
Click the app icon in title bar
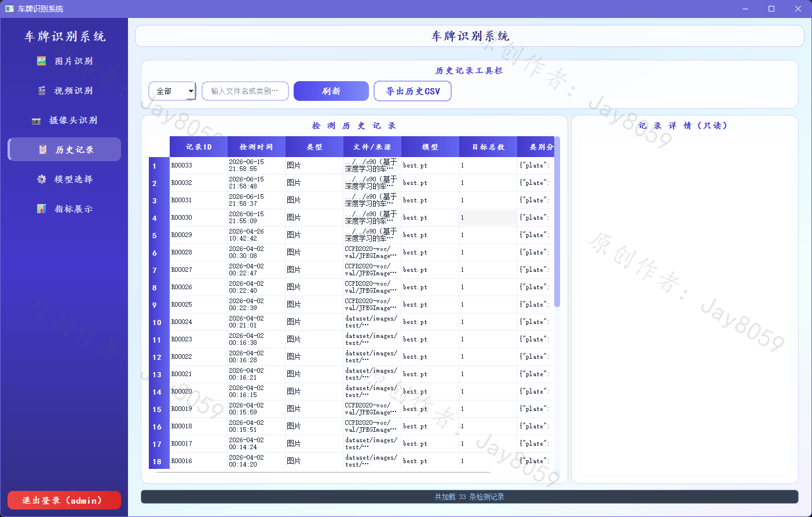click(x=9, y=9)
